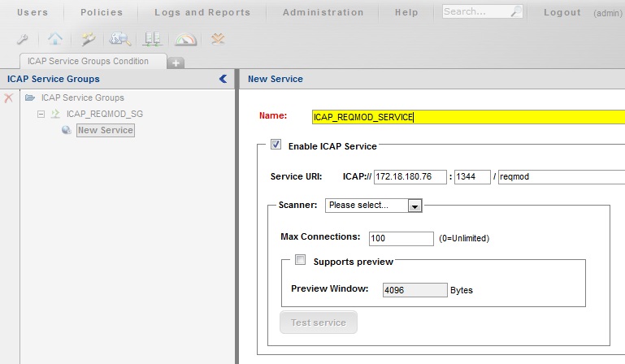The height and width of the screenshot is (364, 625).
Task: Toggle the Enable ICAP Service checkbox
Action: (276, 145)
